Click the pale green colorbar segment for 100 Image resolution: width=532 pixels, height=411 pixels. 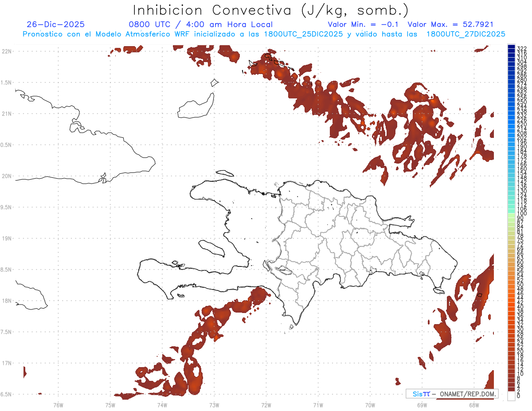(511, 216)
